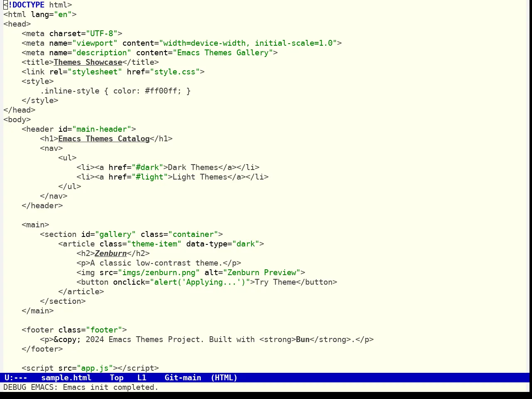532x399 pixels.
Task: Click the 'U:---' coding status in mode line
Action: 16,378
